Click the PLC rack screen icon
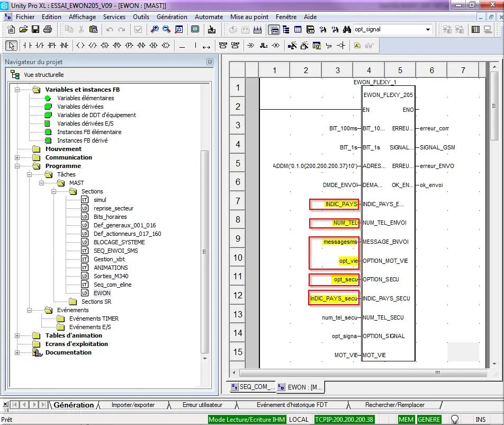This screenshot has width=504, height=425. pyautogui.click(x=476, y=30)
